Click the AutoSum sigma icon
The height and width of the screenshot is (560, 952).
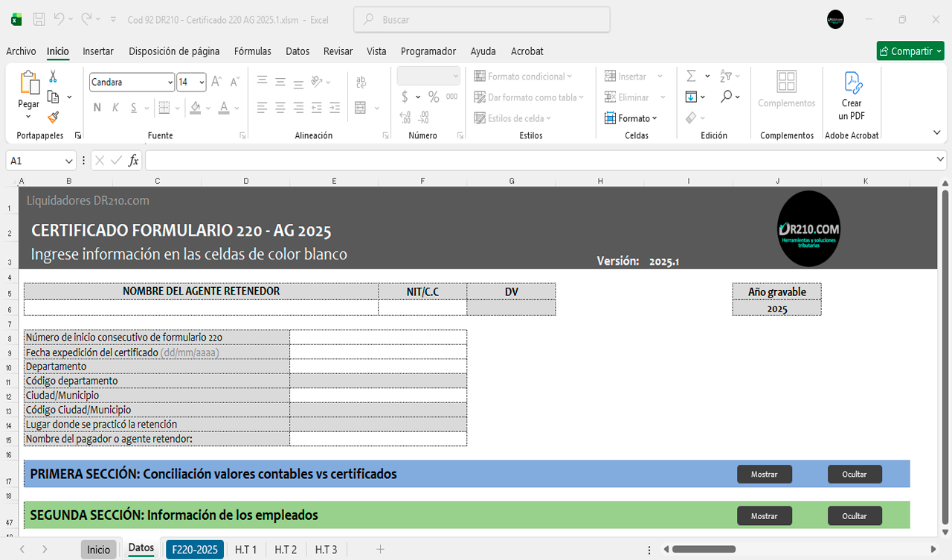tap(691, 76)
